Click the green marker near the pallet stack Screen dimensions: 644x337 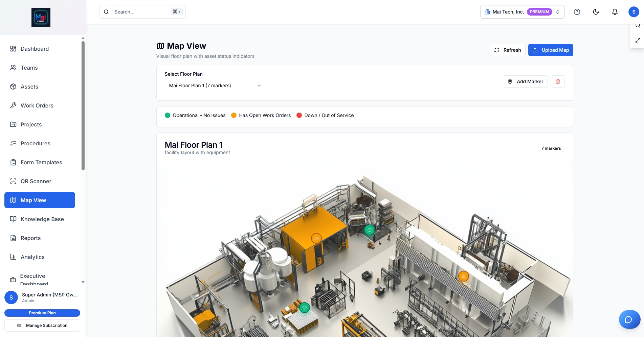[x=305, y=308]
